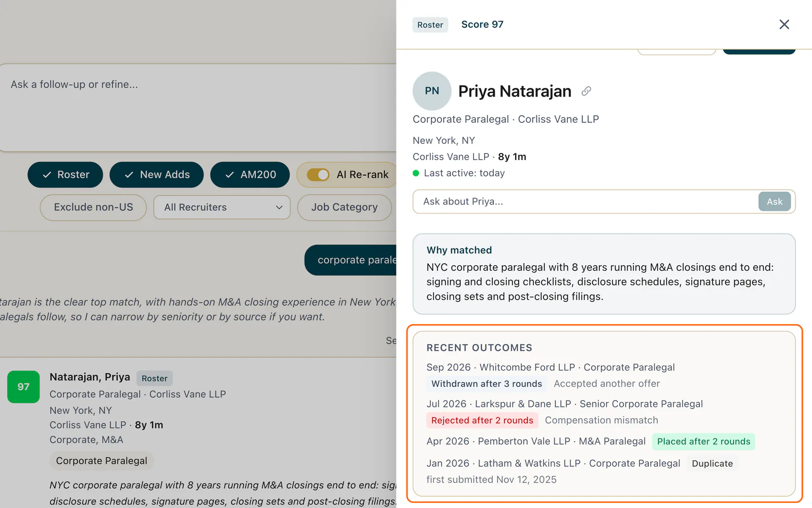This screenshot has width=812, height=508.
Task: Uncheck the Roster filter chip
Action: point(65,175)
